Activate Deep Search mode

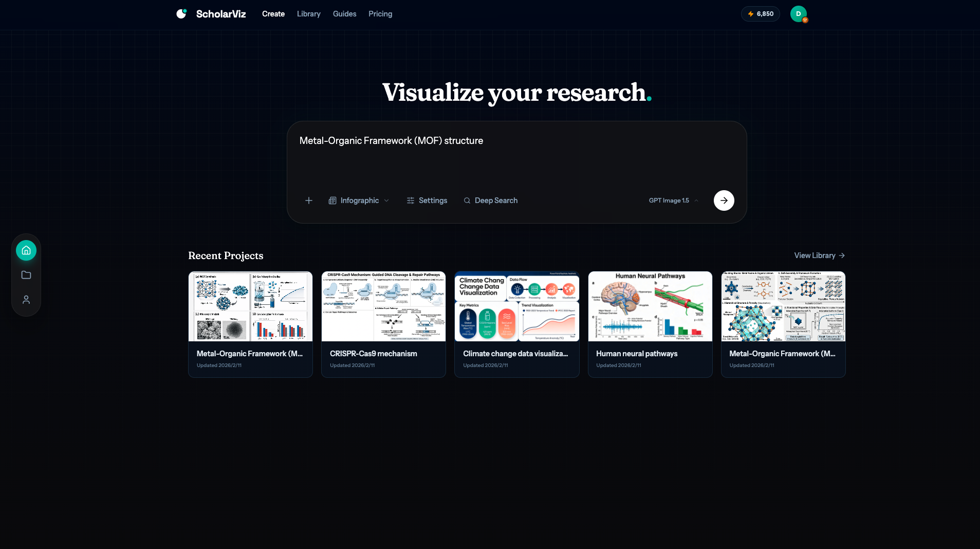click(x=490, y=200)
